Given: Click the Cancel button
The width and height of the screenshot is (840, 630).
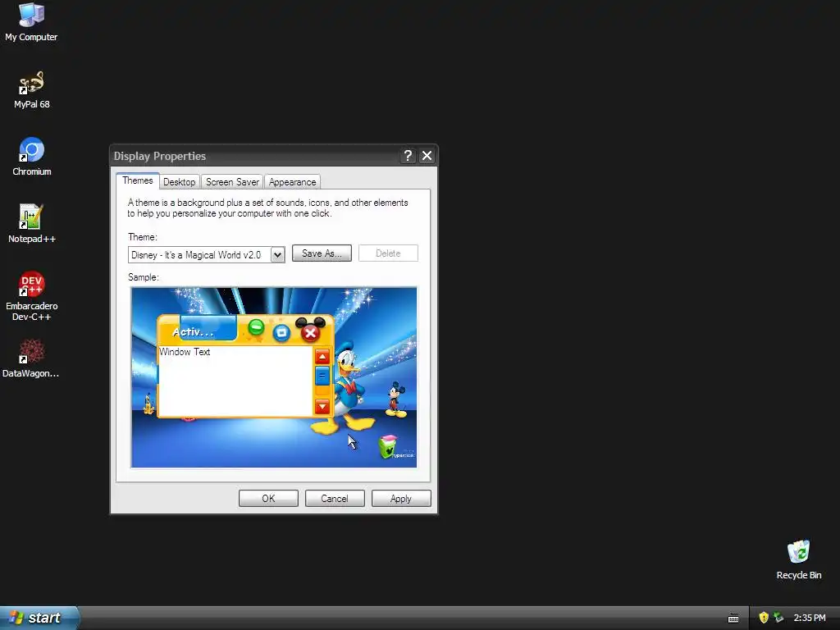Looking at the screenshot, I should [335, 498].
